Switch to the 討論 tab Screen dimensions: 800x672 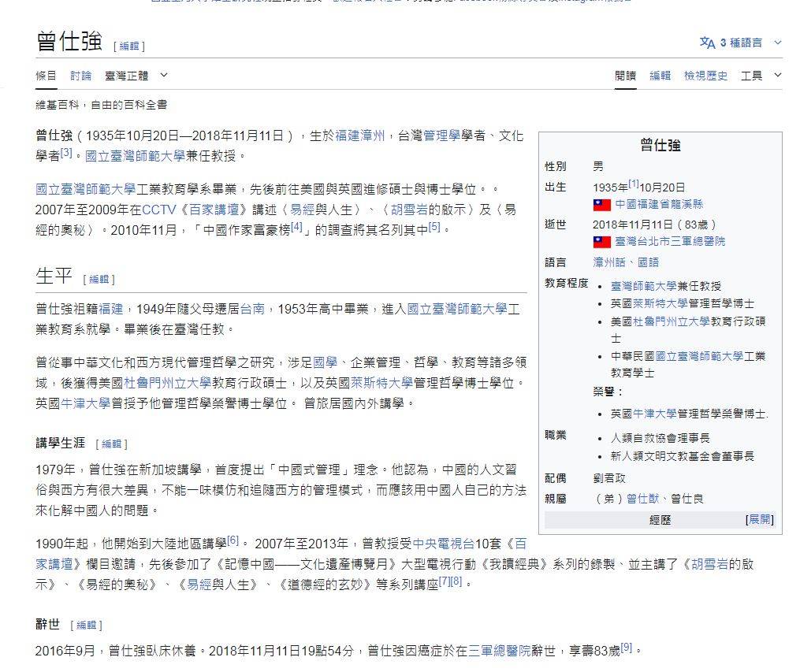click(80, 76)
